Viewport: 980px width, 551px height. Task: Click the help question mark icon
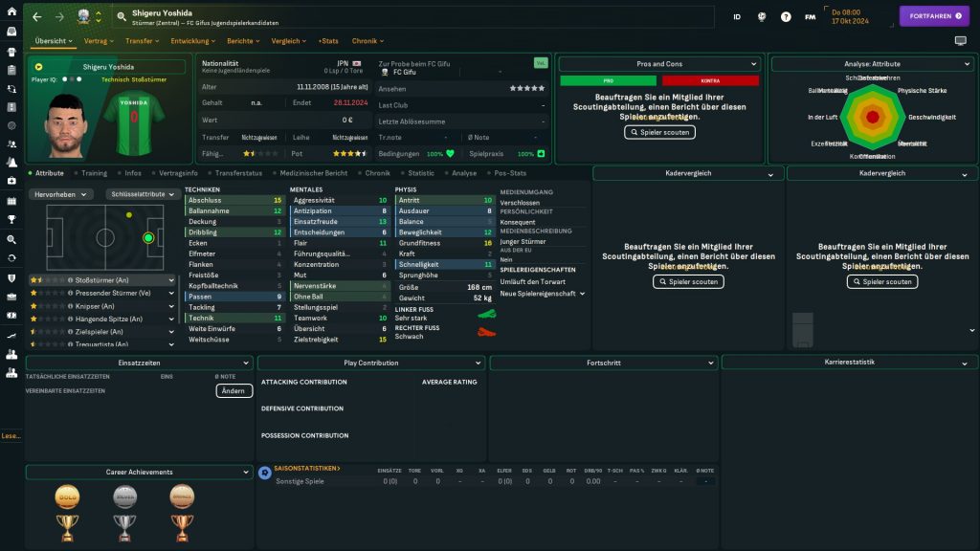(786, 17)
